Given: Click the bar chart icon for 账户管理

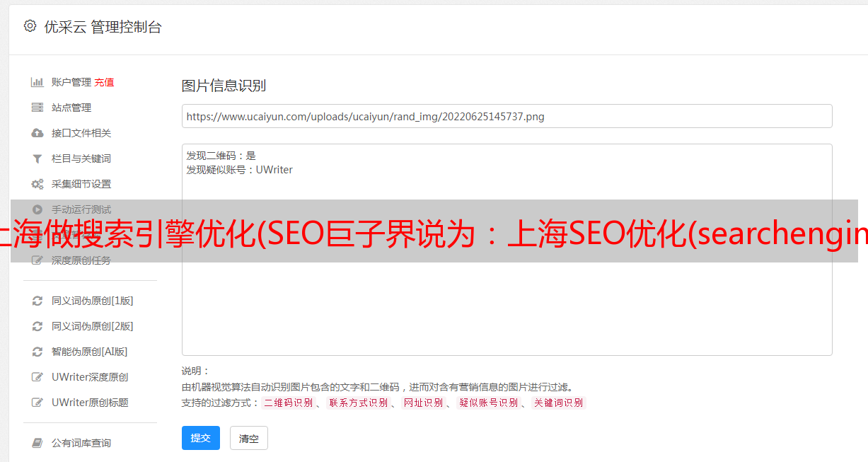Looking at the screenshot, I should click(x=37, y=82).
